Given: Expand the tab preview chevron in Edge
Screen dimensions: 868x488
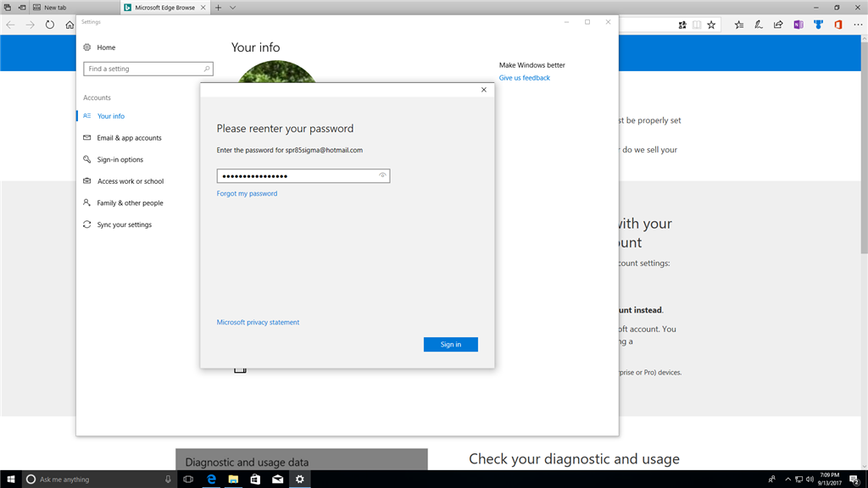Looking at the screenshot, I should pos(232,8).
